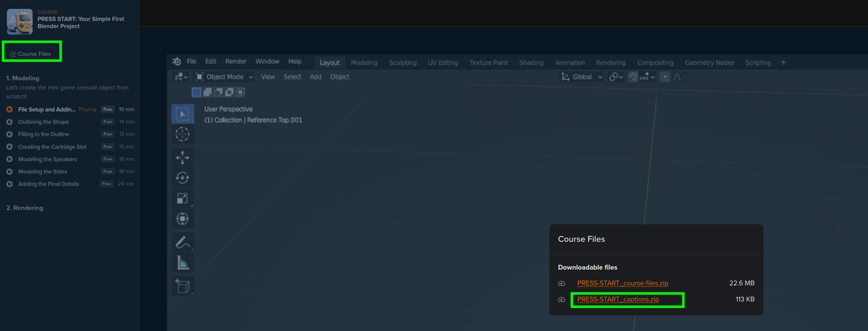Open the Object Mode dropdown

tap(224, 77)
